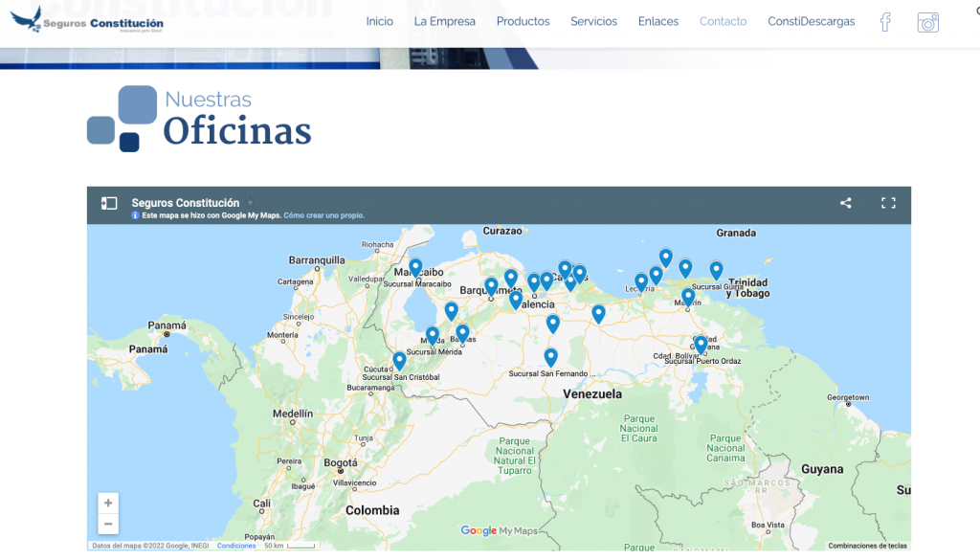Click the Sucursal Maracaibo map pin
980x560 pixels.
[x=415, y=267]
